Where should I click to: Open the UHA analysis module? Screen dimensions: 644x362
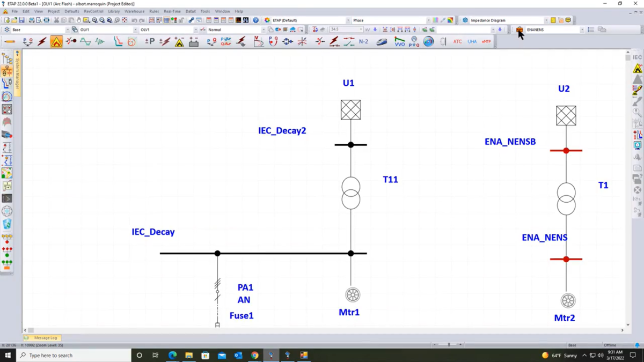point(472,41)
